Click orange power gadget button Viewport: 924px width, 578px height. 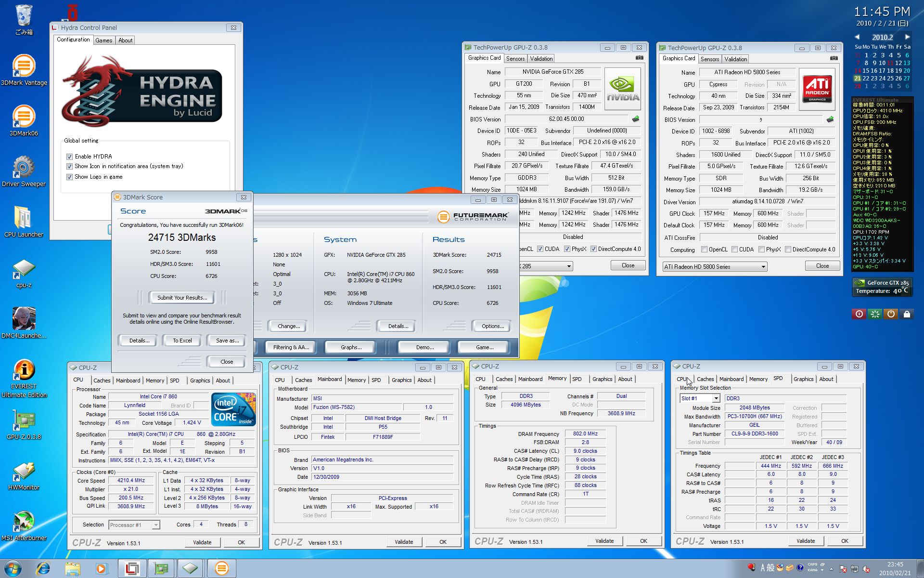coord(891,314)
